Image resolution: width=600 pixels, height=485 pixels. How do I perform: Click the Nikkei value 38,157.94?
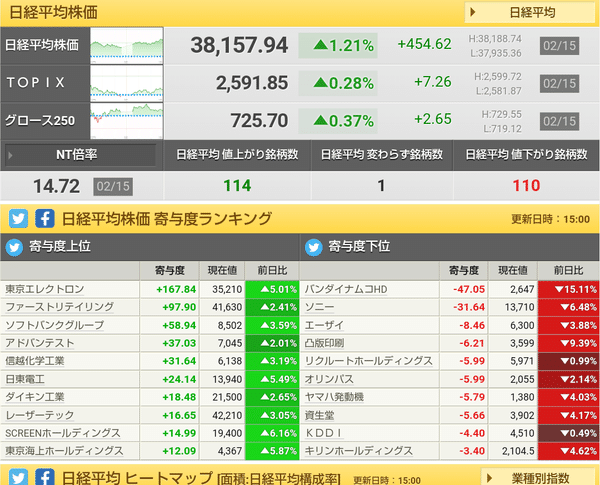click(x=239, y=45)
